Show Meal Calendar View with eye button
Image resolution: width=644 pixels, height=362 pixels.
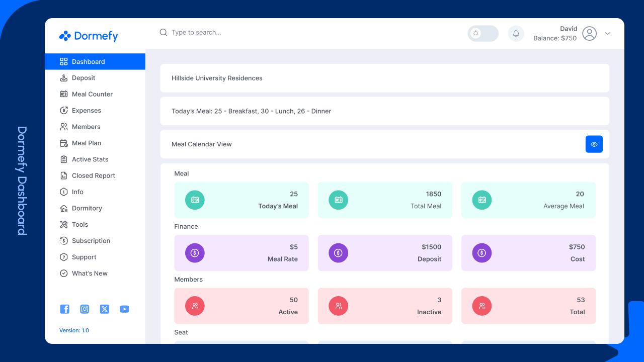(x=594, y=144)
